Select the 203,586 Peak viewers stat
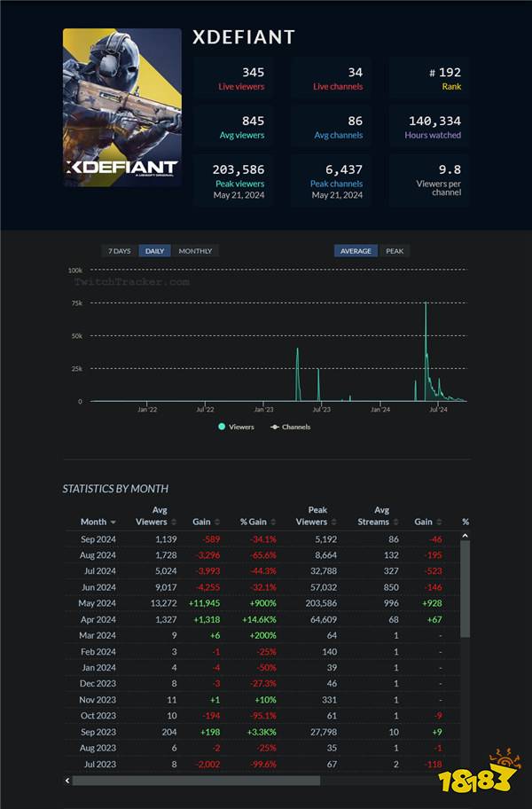532x809 pixels. tap(233, 181)
